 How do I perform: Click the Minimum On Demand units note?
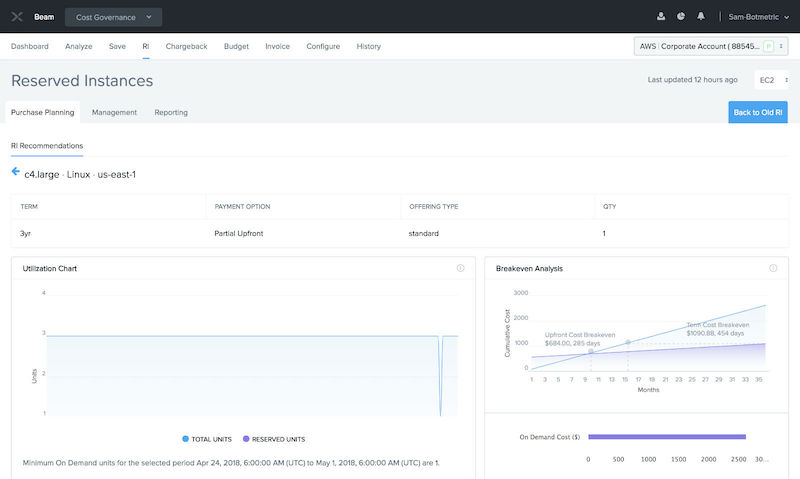click(x=231, y=463)
